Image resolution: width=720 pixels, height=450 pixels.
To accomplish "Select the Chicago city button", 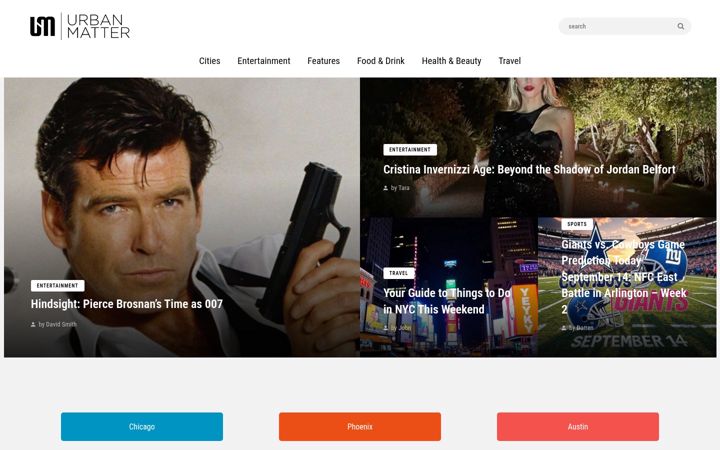I will (142, 427).
